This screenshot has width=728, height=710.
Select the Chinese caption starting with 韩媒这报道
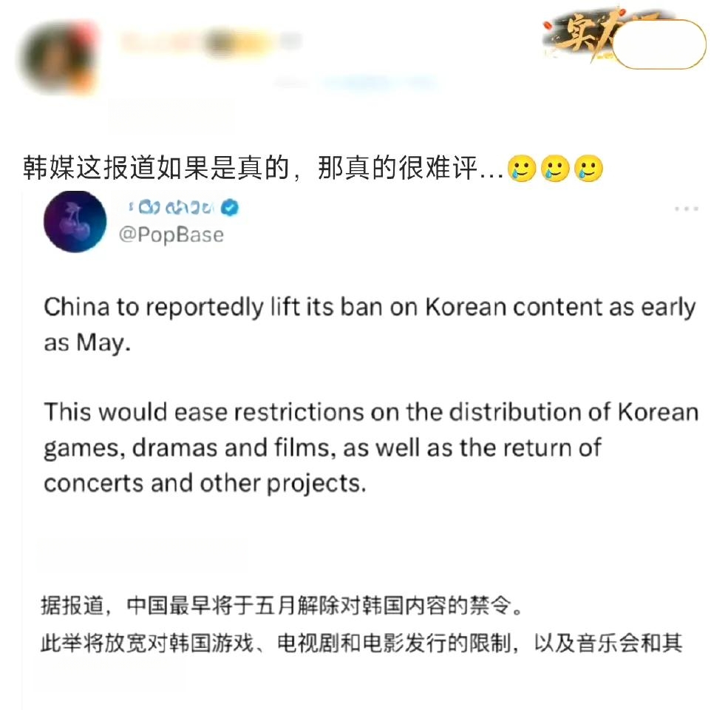coord(263,168)
